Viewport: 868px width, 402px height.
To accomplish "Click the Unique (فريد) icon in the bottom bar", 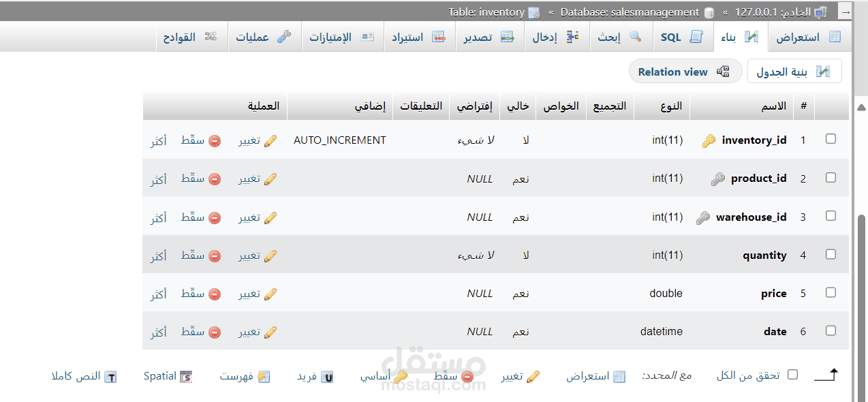I will click(327, 377).
